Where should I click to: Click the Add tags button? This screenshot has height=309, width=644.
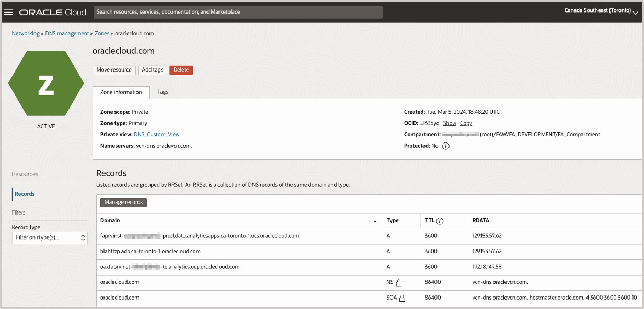[x=153, y=70]
